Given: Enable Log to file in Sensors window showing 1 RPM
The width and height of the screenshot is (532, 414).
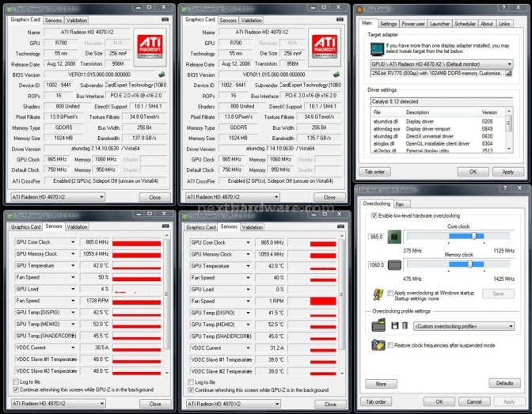Looking at the screenshot, I should tap(191, 382).
